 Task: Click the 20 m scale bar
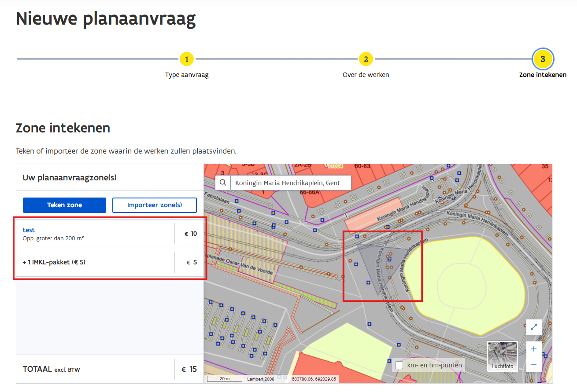tap(225, 378)
